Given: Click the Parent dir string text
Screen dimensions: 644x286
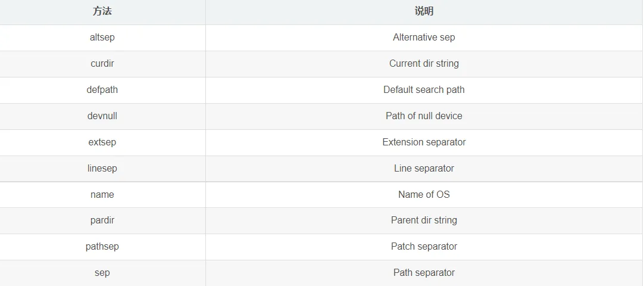Looking at the screenshot, I should [x=424, y=220].
